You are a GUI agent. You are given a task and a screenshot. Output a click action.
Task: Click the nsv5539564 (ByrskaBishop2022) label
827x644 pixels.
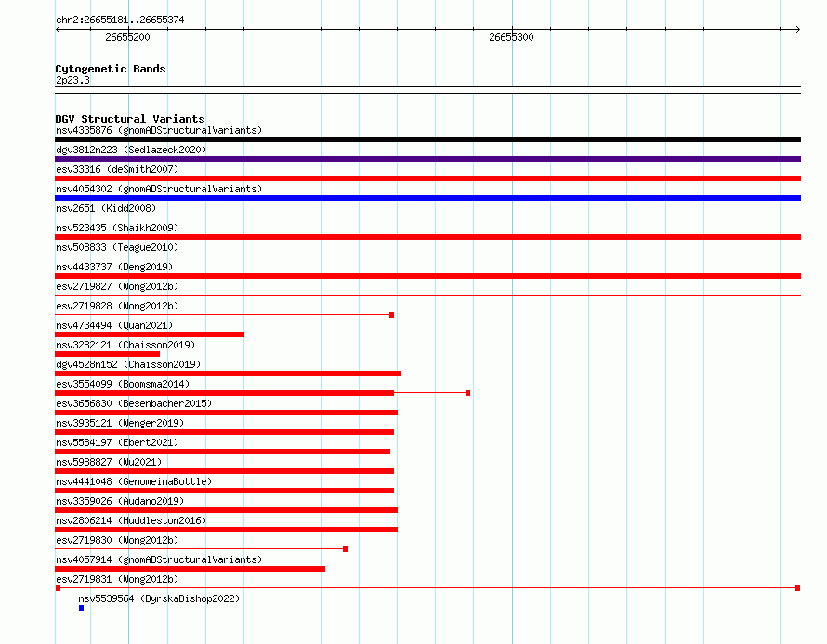click(159, 598)
